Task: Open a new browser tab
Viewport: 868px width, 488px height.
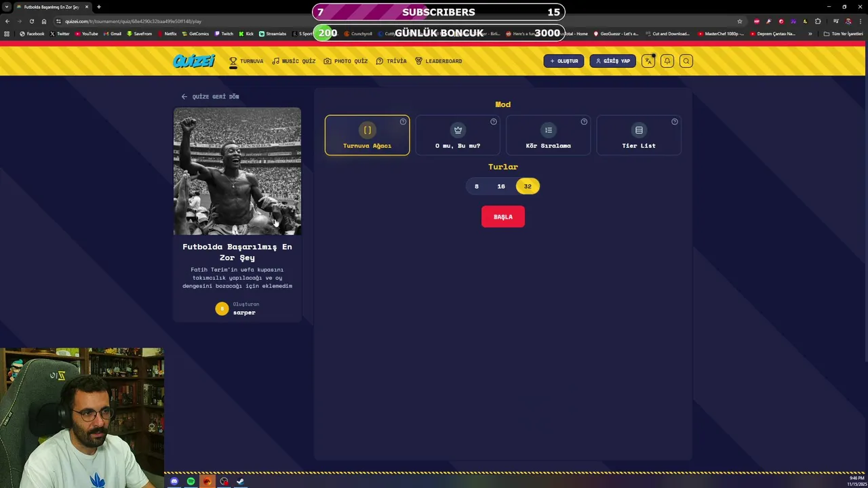Action: click(x=99, y=7)
